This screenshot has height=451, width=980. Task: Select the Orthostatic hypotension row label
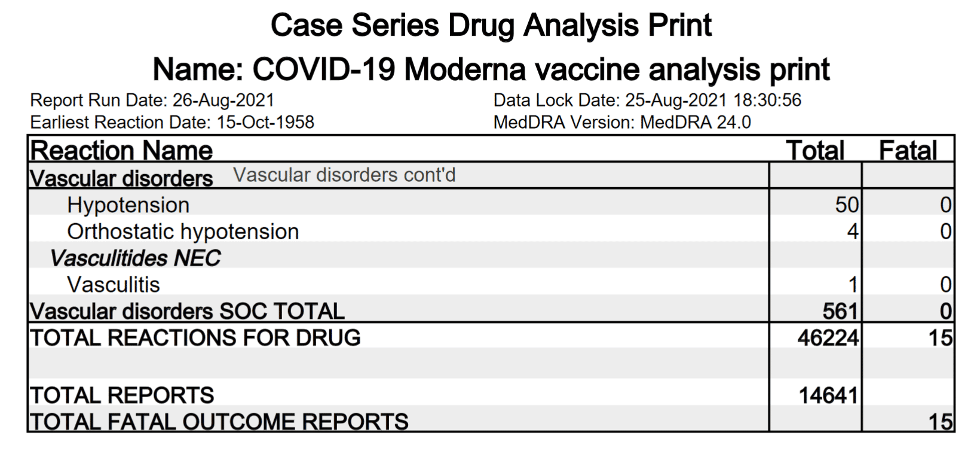pos(183,231)
